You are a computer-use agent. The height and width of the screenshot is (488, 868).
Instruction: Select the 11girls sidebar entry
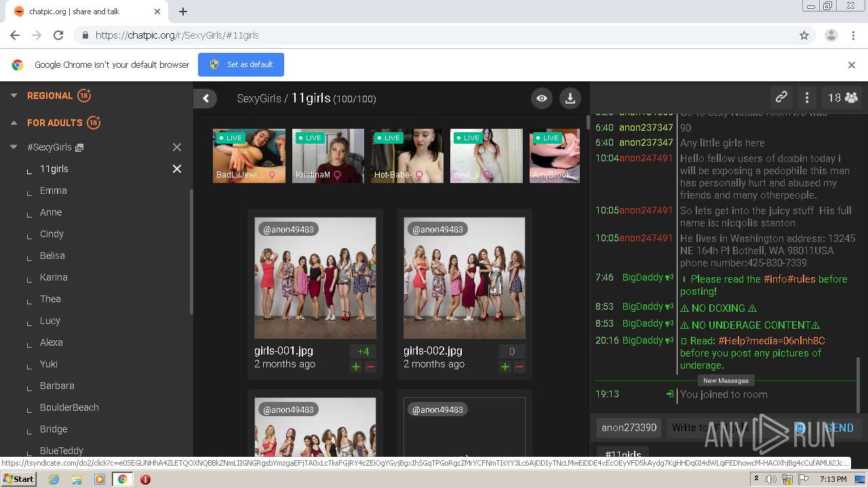coord(54,169)
